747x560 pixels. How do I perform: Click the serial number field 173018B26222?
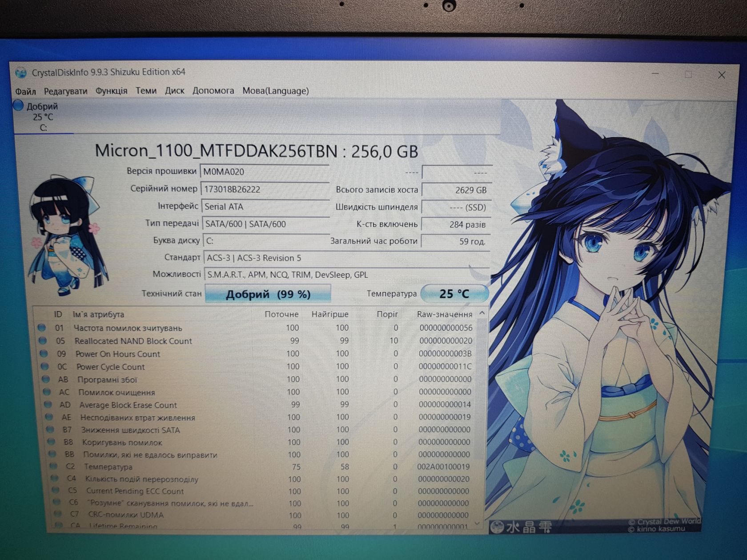pos(265,189)
